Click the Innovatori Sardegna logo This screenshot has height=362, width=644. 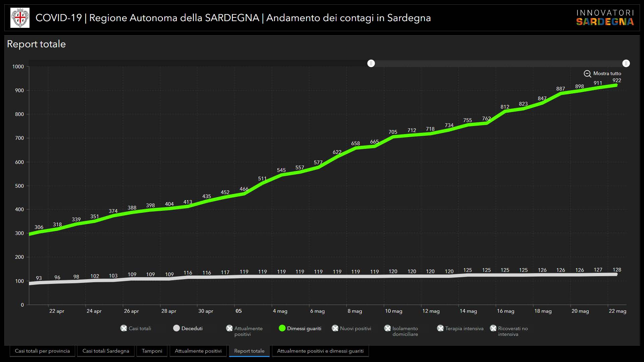605,18
